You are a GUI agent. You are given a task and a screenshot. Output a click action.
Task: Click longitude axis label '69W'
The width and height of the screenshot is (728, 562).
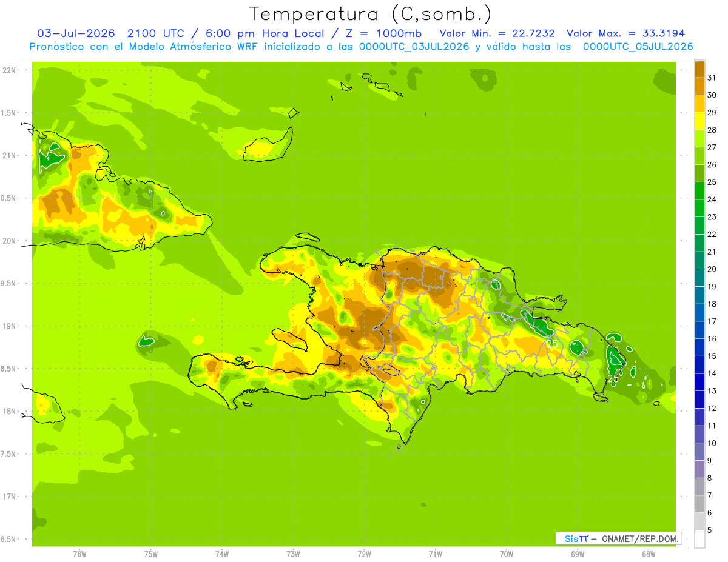point(577,554)
